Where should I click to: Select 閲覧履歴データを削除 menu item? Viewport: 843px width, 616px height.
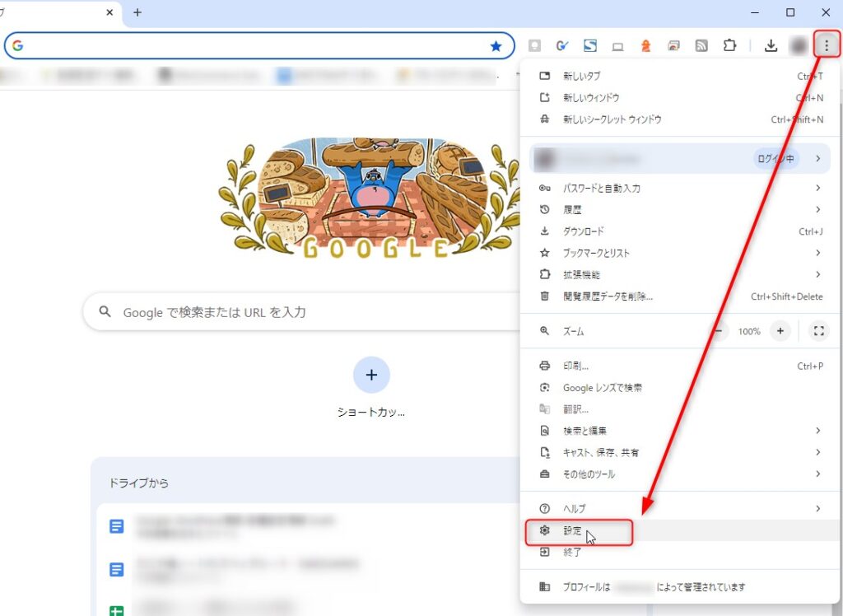681,296
